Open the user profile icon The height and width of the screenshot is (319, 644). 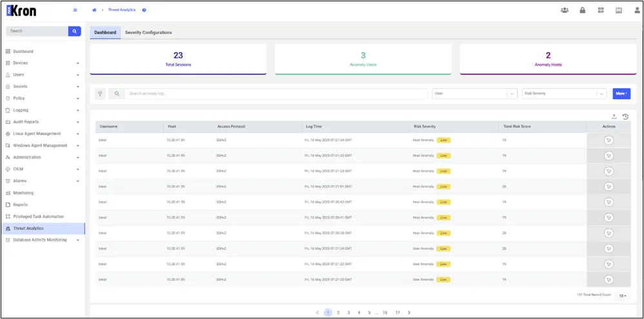point(637,10)
